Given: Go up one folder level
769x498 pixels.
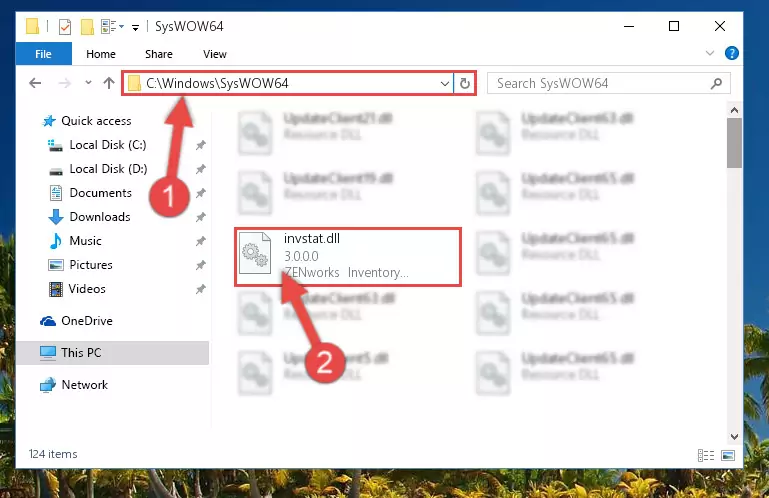Looking at the screenshot, I should [x=109, y=82].
